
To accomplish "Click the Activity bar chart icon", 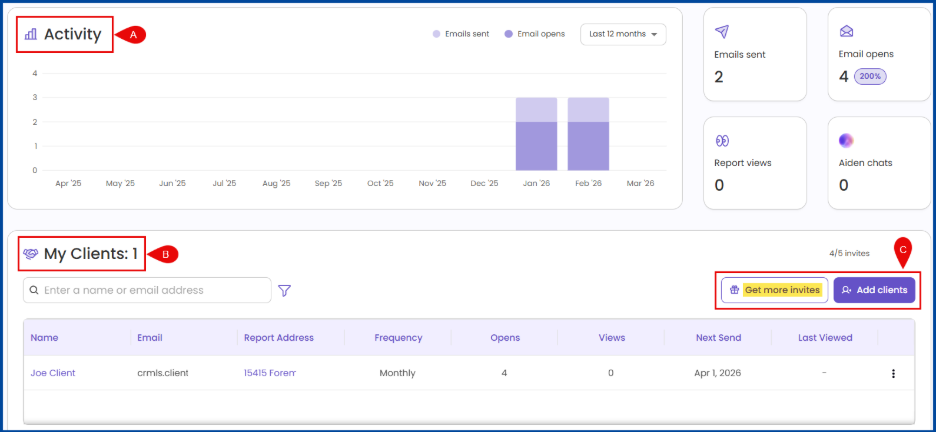I will click(x=31, y=34).
